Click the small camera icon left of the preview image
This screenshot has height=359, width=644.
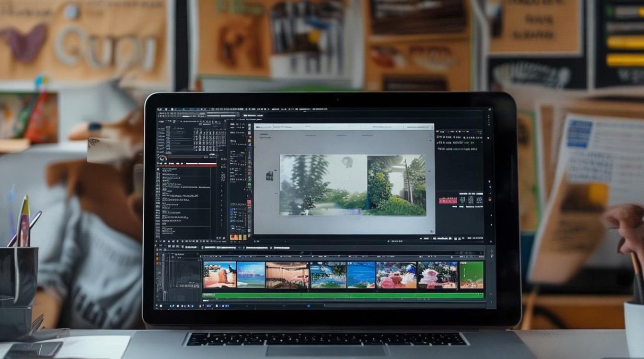[269, 176]
